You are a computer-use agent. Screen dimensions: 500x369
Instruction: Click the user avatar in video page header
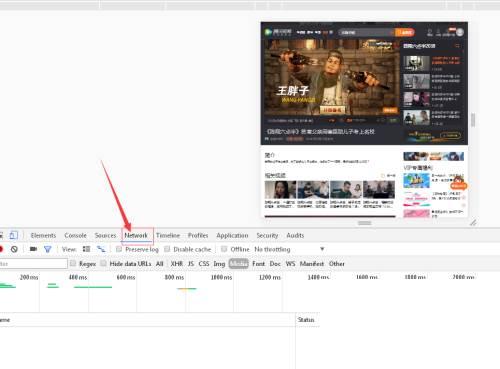[x=460, y=32]
